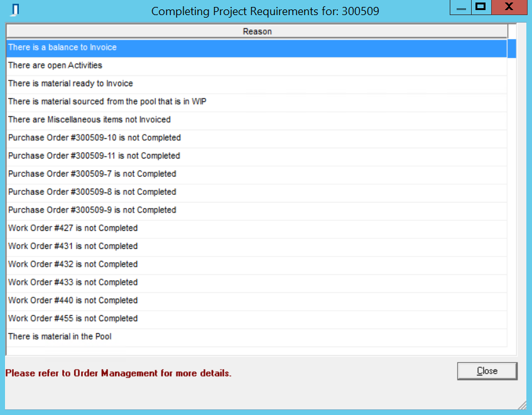The height and width of the screenshot is (415, 532).
Task: Click the 'Please refer to Order Management' notice
Action: (x=119, y=373)
